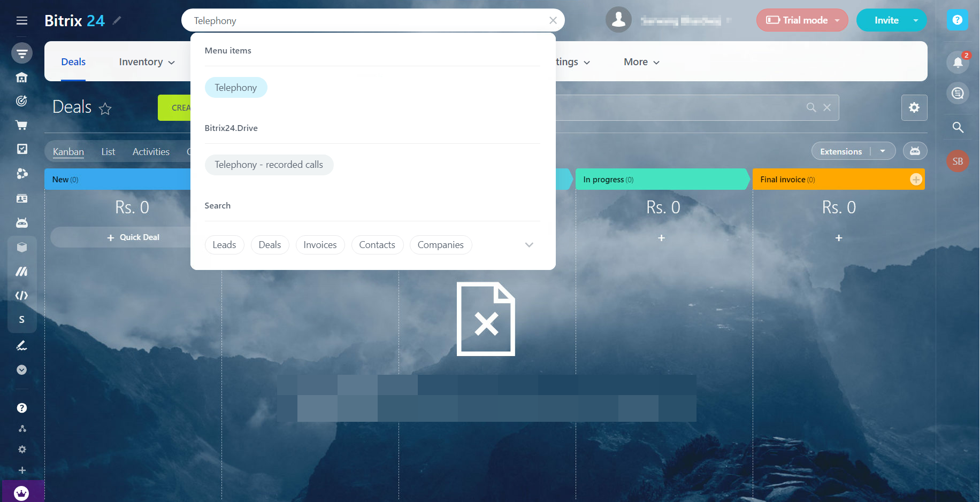The height and width of the screenshot is (502, 980).
Task: Switch to List view
Action: (x=108, y=152)
